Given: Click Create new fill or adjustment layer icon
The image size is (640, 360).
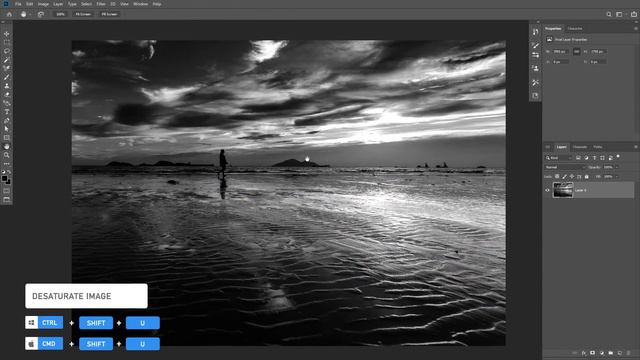Looking at the screenshot, I should point(602,353).
